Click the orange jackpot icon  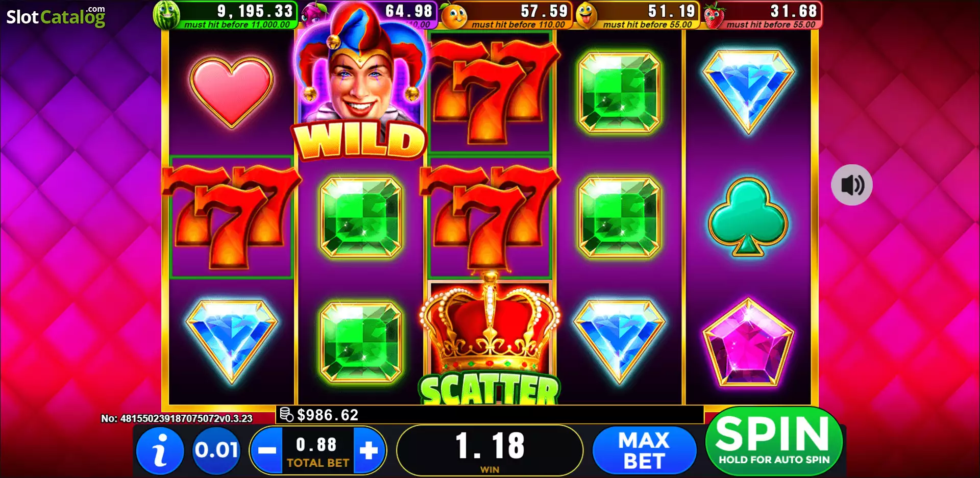[x=454, y=15]
